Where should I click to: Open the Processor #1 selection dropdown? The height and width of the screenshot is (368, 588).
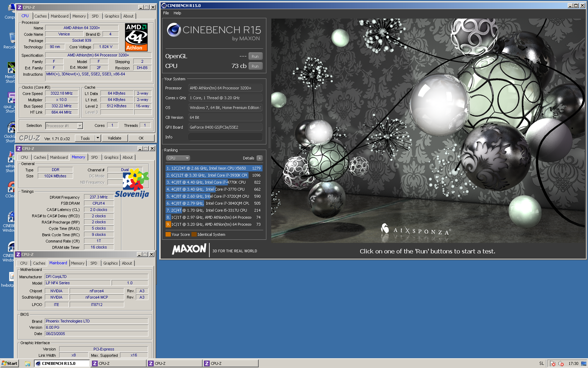click(x=64, y=126)
